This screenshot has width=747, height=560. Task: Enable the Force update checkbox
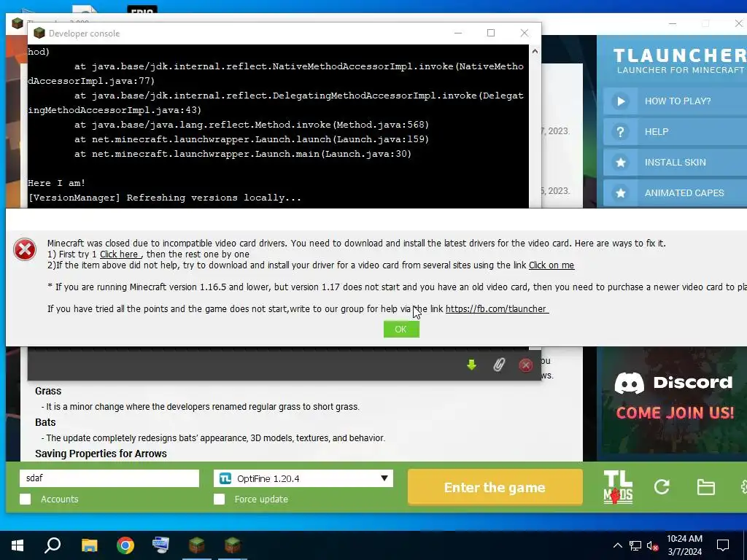219,499
